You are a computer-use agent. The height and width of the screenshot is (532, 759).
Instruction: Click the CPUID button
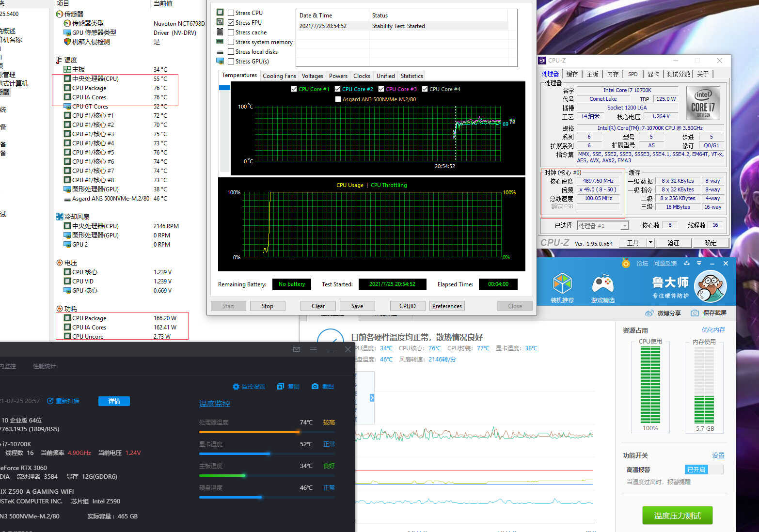pyautogui.click(x=408, y=306)
